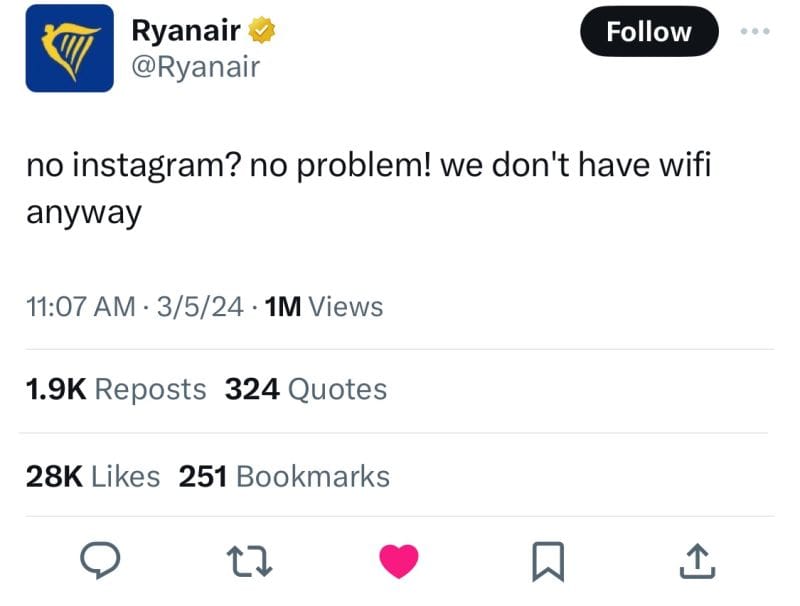Click the gold verified badge
This screenshot has width=800, height=606.
point(262,30)
